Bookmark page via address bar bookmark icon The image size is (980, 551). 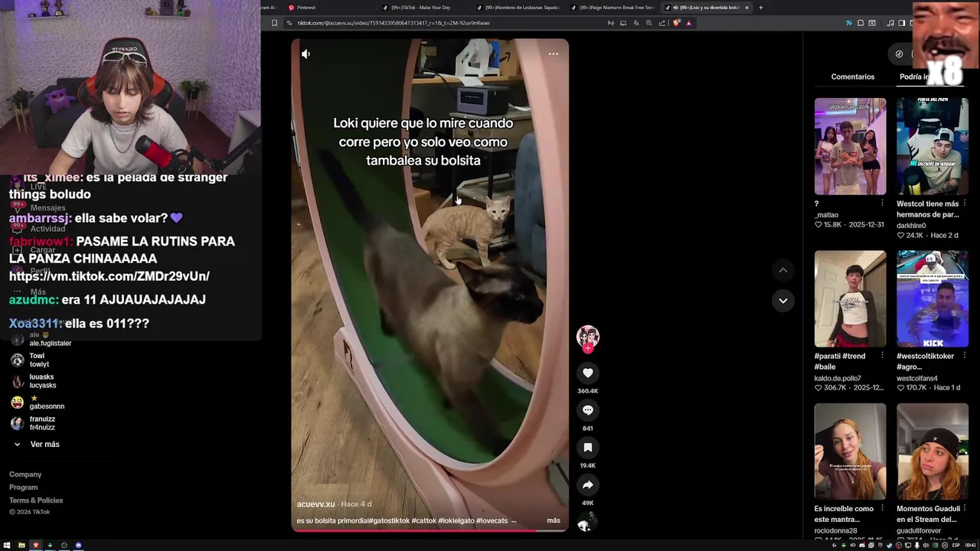pos(274,23)
